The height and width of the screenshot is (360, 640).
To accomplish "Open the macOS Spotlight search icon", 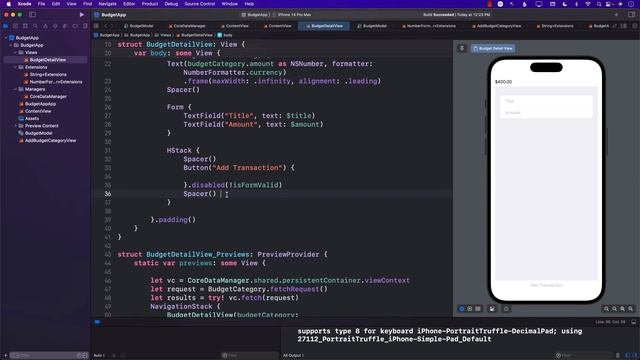I will (599, 4).
